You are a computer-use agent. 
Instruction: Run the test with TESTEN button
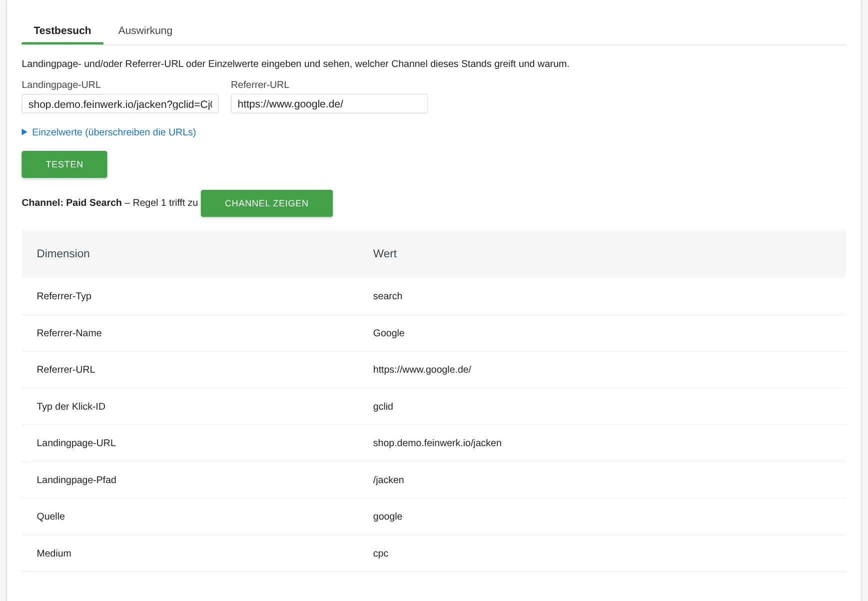click(64, 164)
